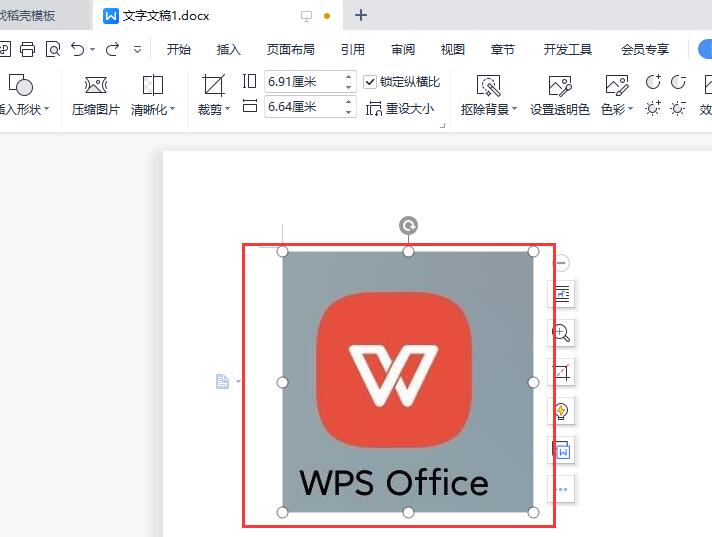Redo the last action
This screenshot has width=712, height=537.
112,49
